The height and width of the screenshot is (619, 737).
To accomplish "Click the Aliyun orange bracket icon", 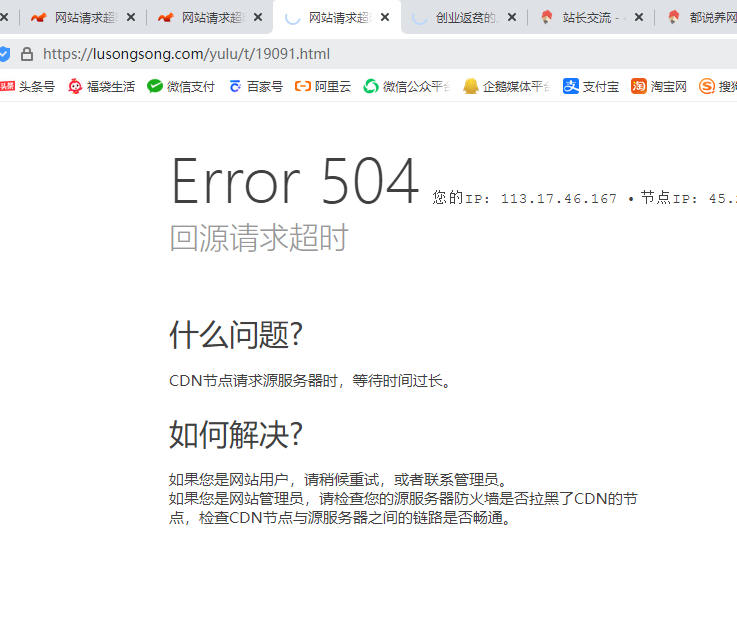I will [303, 86].
